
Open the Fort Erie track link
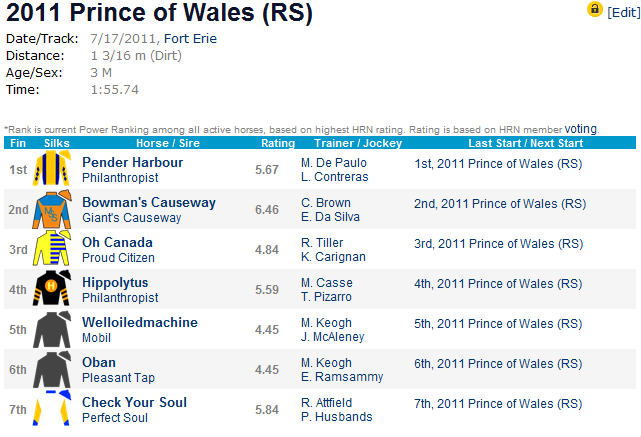click(x=190, y=38)
